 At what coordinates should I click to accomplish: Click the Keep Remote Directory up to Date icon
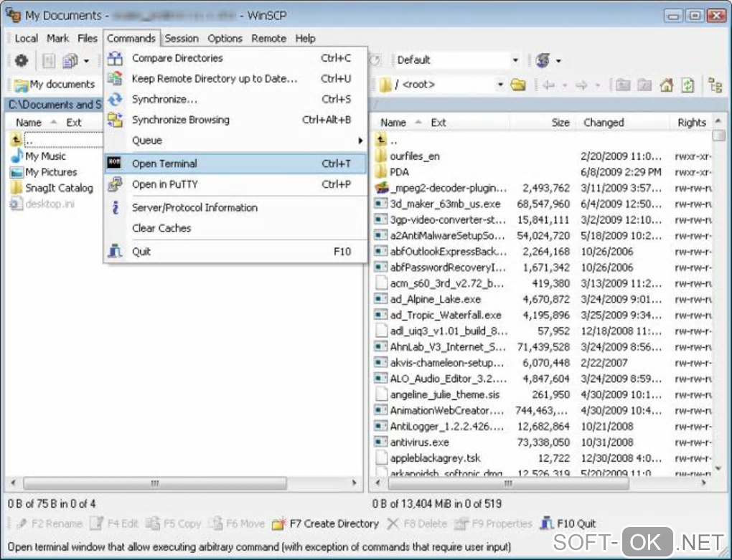coord(115,78)
